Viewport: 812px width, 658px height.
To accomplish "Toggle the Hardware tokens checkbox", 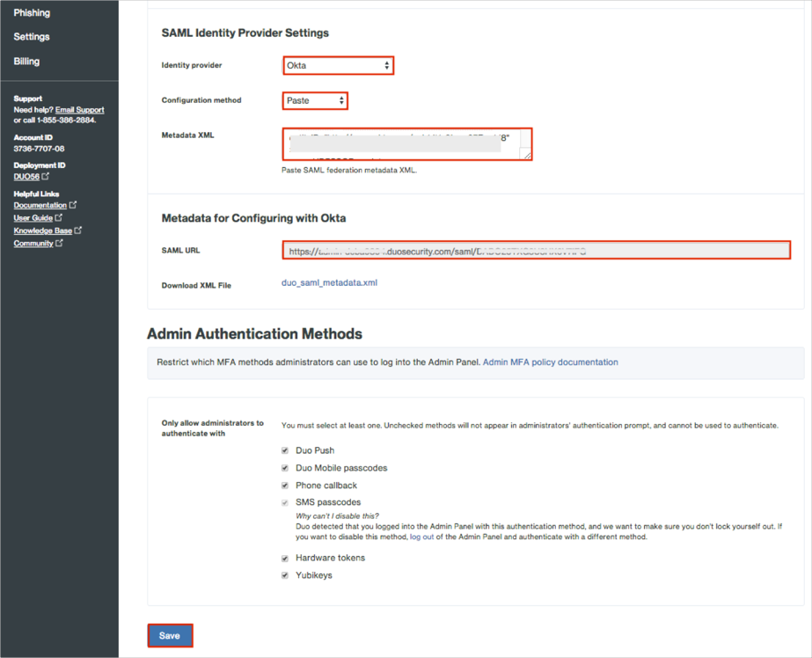I will [285, 558].
